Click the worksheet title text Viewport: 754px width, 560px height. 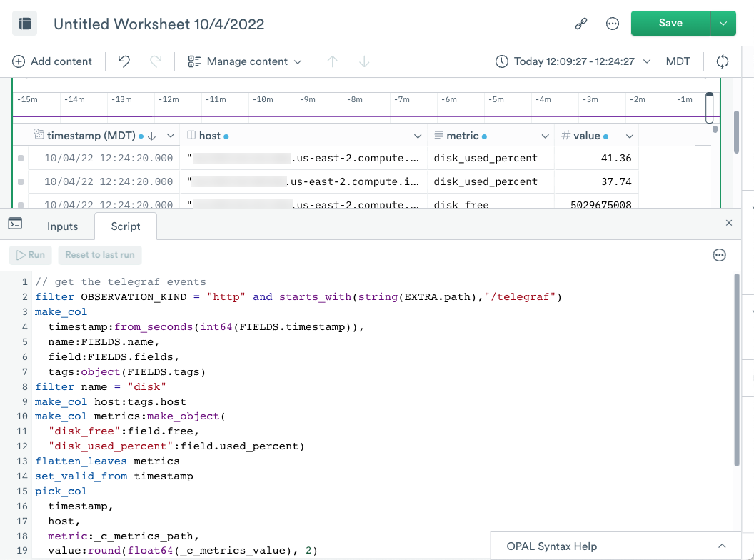coord(159,24)
